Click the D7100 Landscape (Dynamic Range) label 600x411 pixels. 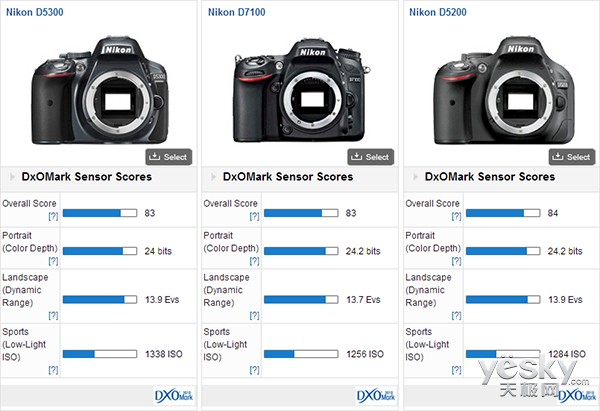pos(226,290)
